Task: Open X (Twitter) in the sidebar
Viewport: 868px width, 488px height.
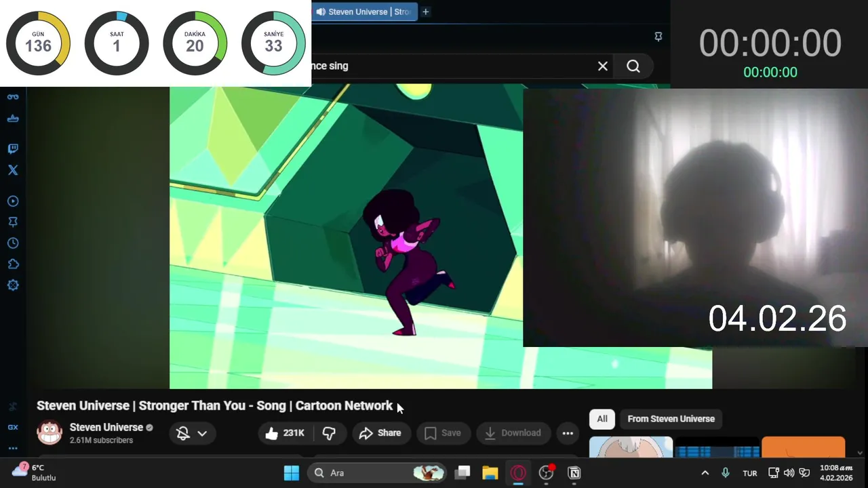Action: (x=13, y=170)
